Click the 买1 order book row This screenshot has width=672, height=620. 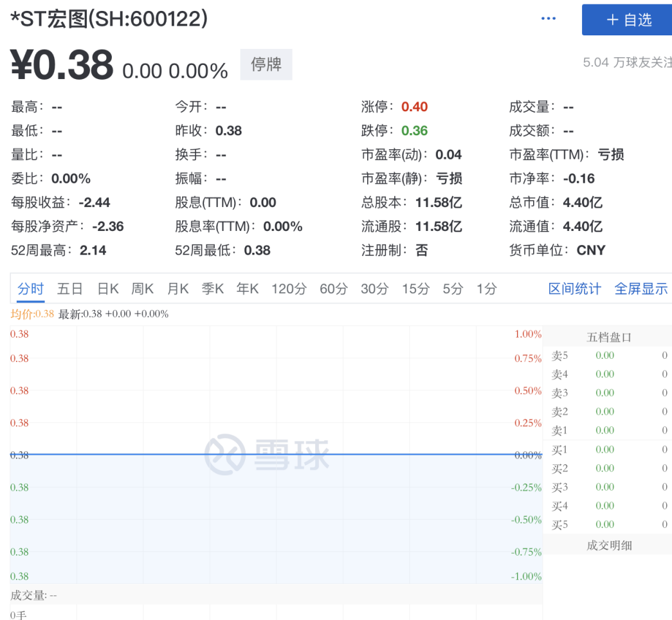point(608,450)
